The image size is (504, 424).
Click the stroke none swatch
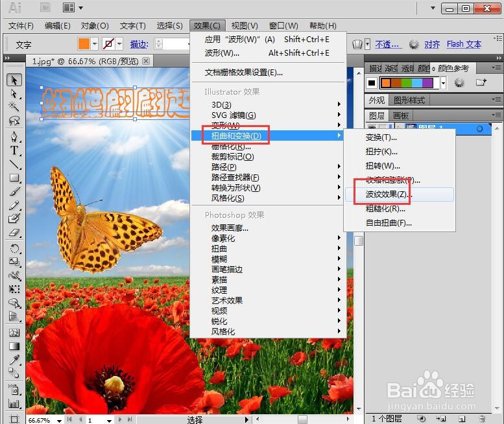tap(108, 44)
